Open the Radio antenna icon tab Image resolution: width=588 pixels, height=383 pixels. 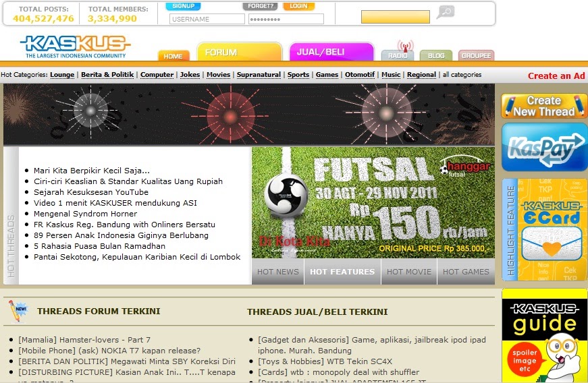click(x=398, y=51)
